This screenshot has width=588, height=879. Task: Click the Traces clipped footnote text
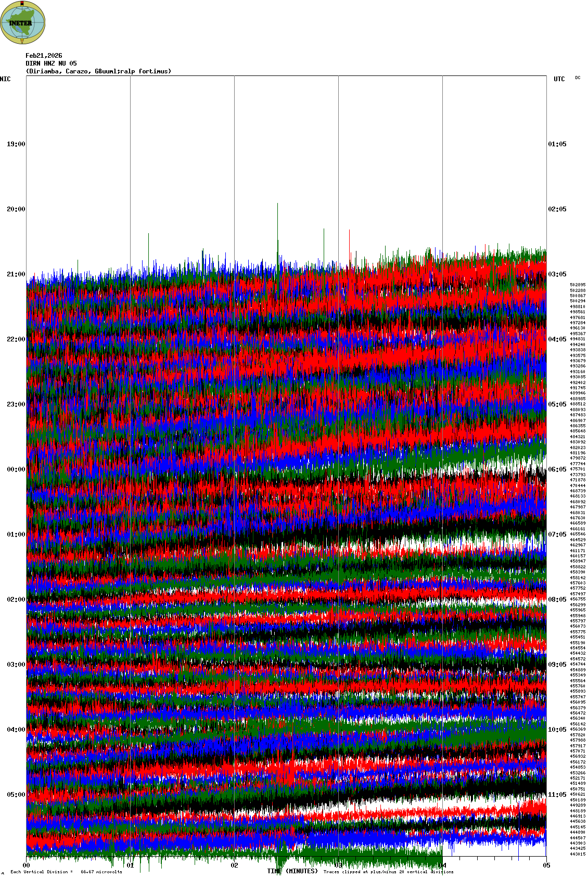click(388, 872)
